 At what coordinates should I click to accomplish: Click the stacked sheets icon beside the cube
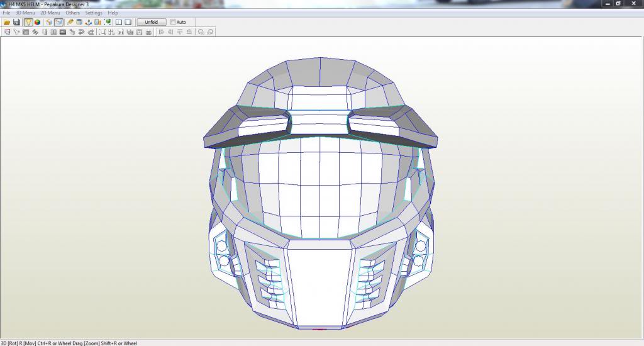[49, 22]
